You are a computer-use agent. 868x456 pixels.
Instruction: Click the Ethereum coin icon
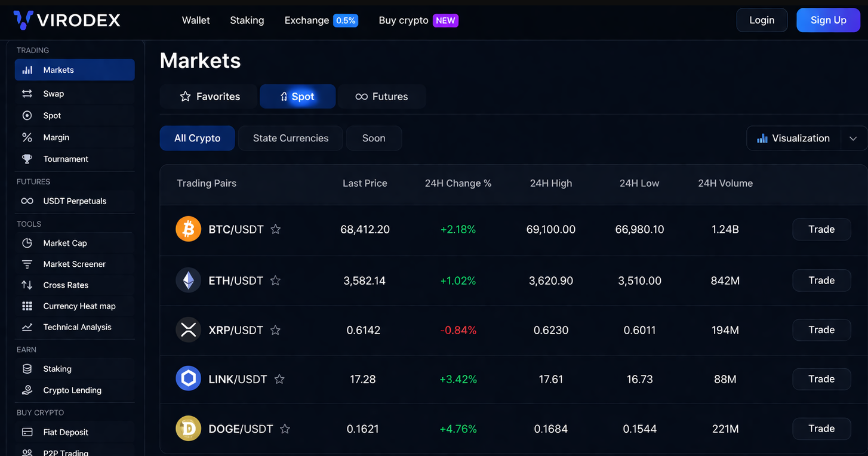(188, 281)
